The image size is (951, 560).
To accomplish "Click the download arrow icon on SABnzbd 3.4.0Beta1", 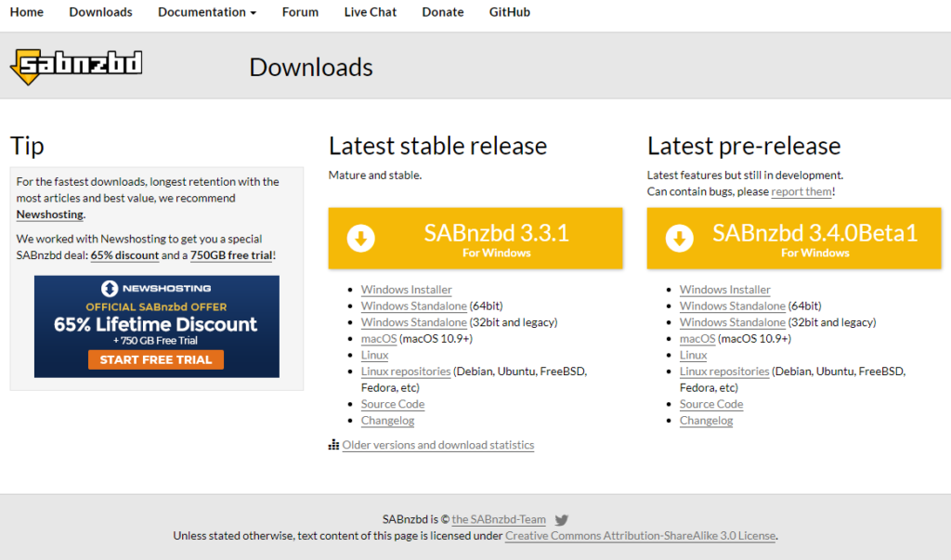I will 679,238.
